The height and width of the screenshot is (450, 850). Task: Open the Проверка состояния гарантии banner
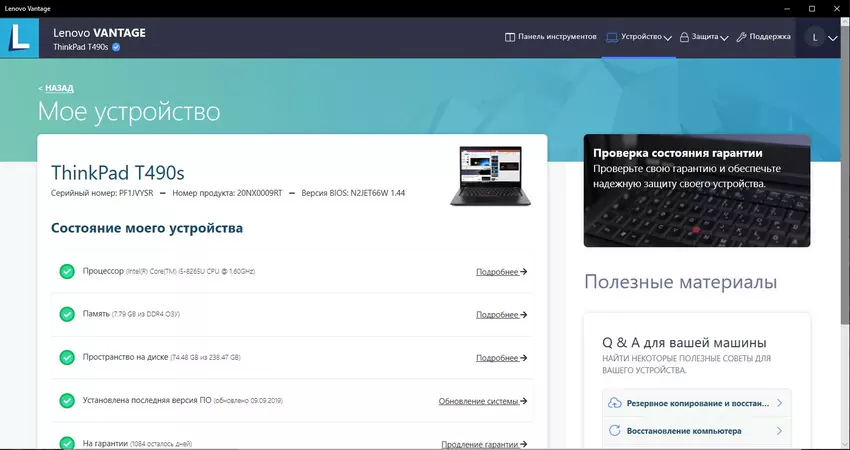[x=696, y=190]
